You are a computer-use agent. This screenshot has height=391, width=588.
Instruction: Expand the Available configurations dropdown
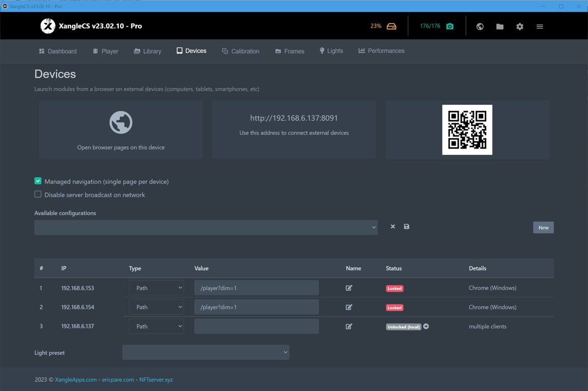(x=206, y=228)
